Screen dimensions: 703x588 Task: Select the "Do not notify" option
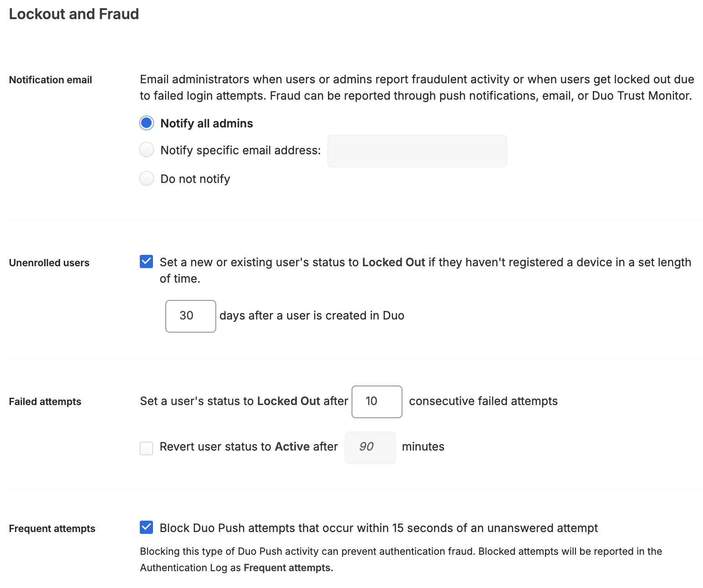146,178
